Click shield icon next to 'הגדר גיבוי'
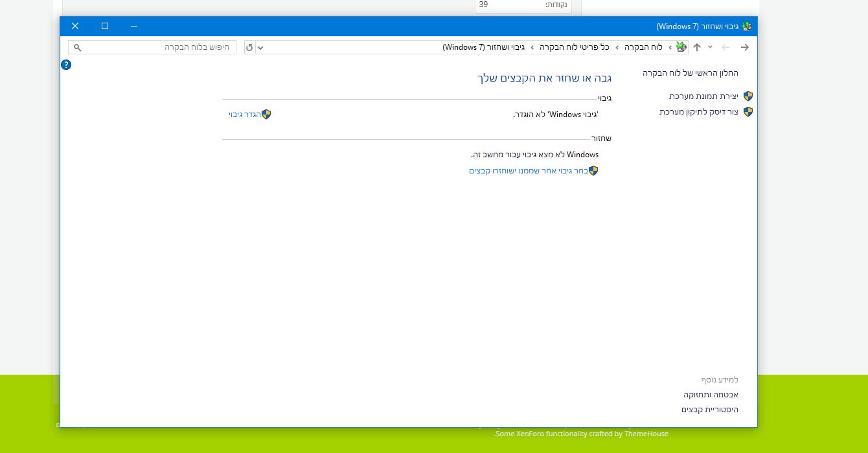This screenshot has width=868, height=453. point(266,115)
